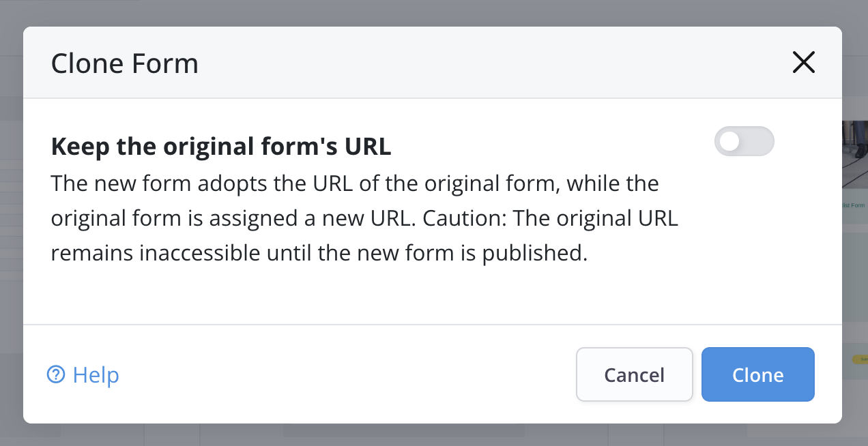Confirm by clicking the Clone button

coord(757,374)
